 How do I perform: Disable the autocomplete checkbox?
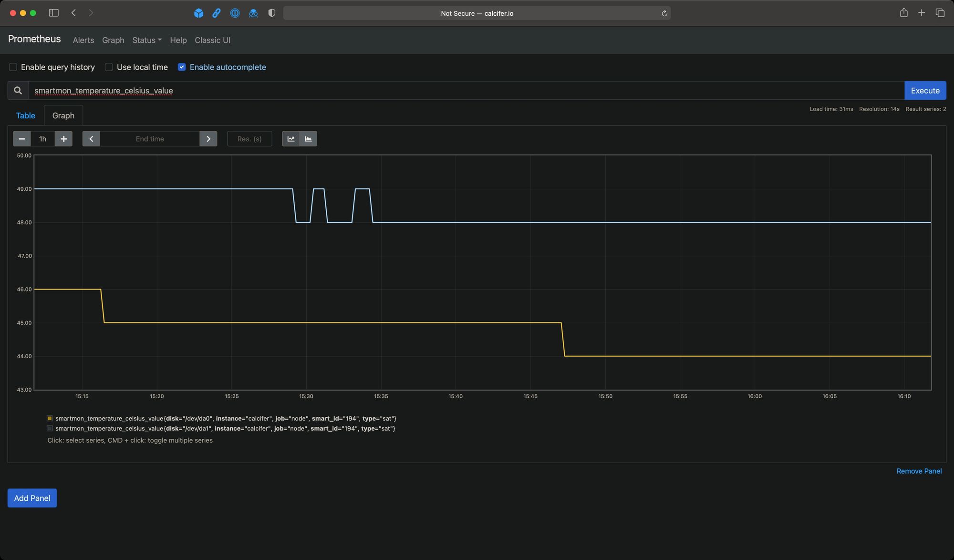click(x=182, y=67)
